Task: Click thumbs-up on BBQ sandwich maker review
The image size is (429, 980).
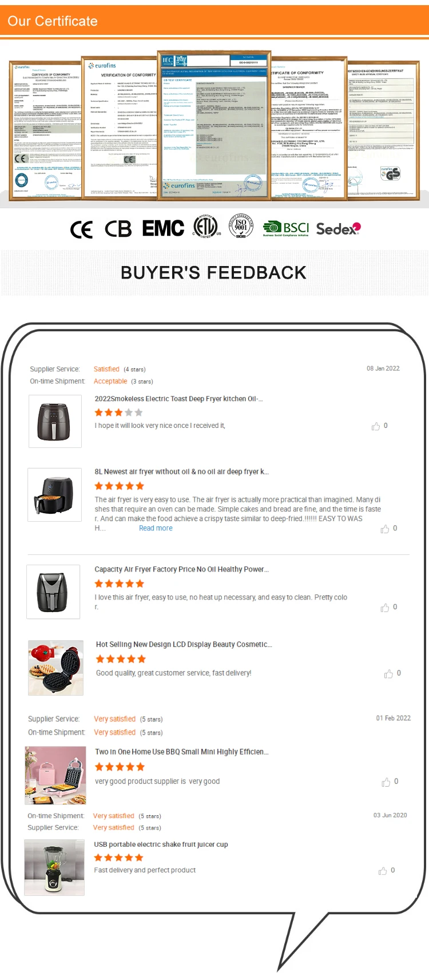Action: tap(386, 782)
